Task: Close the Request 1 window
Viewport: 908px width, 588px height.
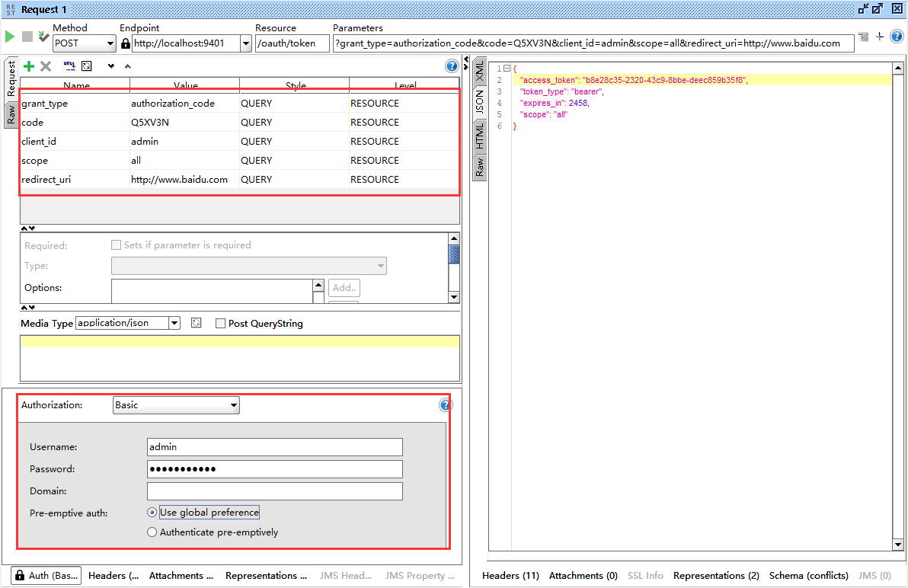Action: pos(897,8)
